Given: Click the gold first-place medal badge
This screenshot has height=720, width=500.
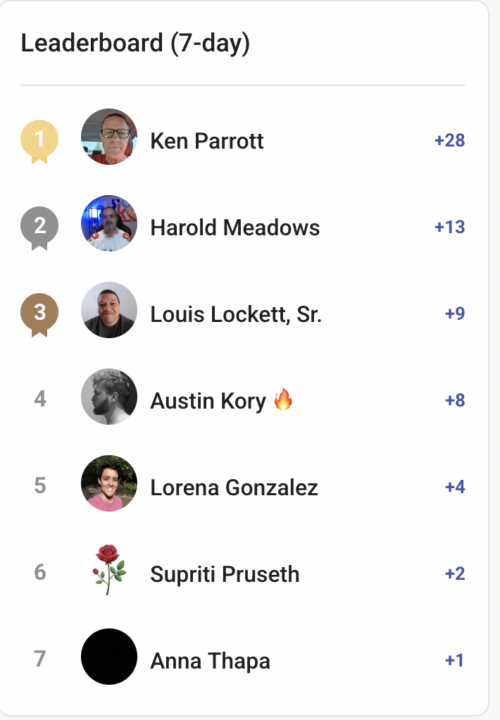Looking at the screenshot, I should 39,141.
